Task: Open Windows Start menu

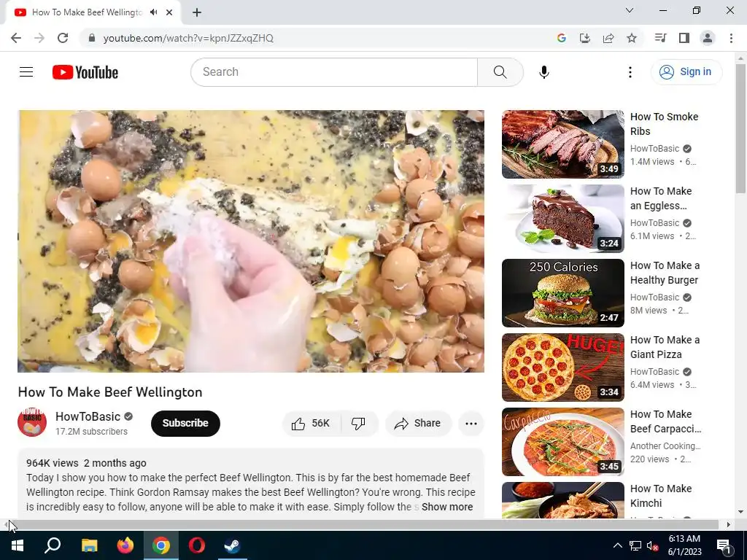Action: click(18, 545)
